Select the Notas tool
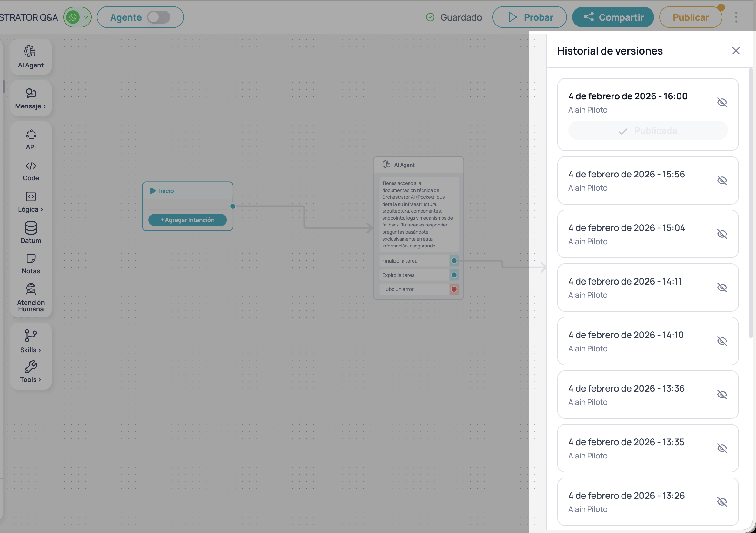756x533 pixels. (x=31, y=263)
